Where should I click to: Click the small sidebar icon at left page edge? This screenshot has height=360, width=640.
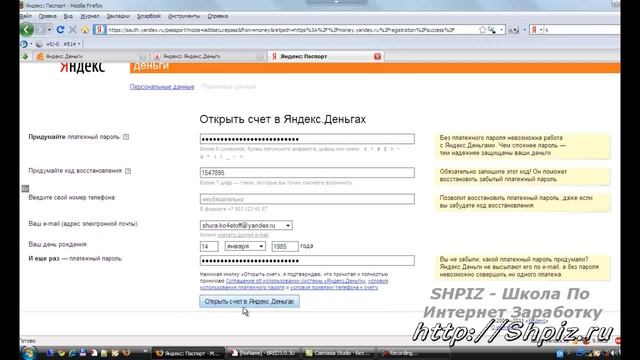[x=25, y=188]
